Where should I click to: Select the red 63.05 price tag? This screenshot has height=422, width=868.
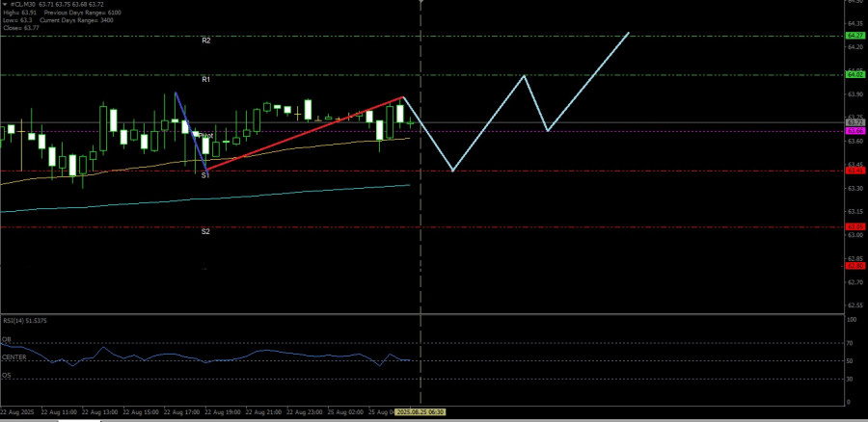tap(855, 226)
